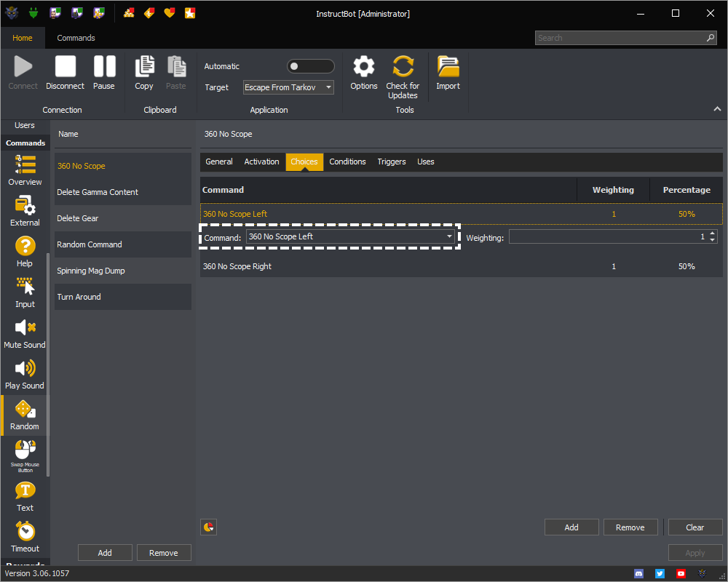This screenshot has height=582, width=728.
Task: Switch to the Commands ribbon tab
Action: [x=76, y=38]
